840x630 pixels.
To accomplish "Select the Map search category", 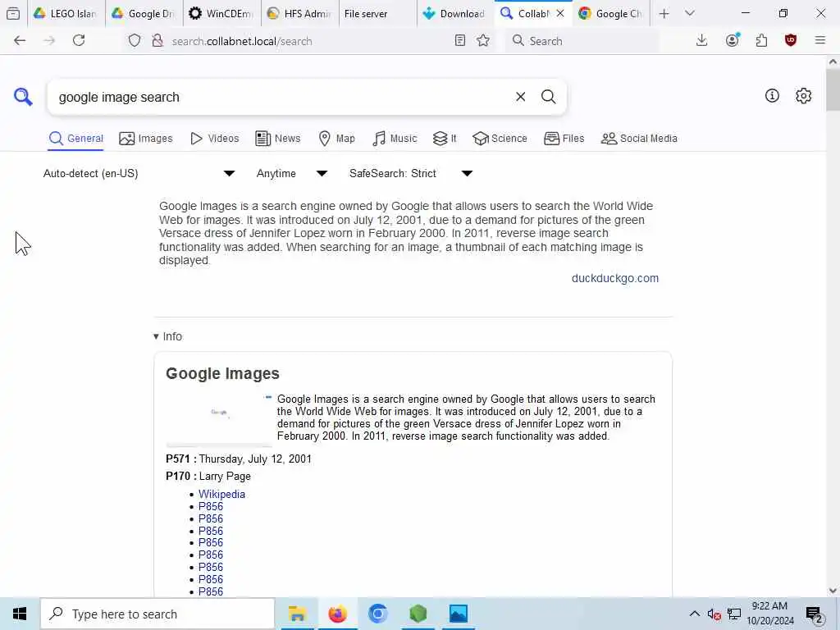I will pyautogui.click(x=336, y=139).
